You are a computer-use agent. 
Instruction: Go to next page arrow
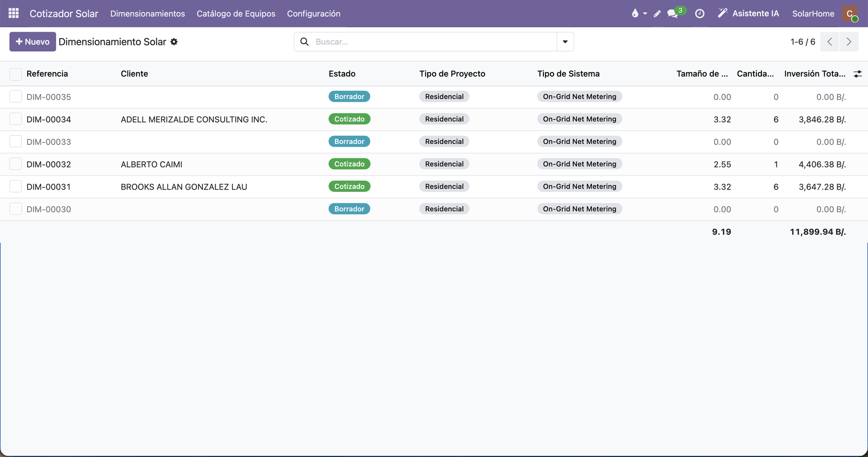pos(849,42)
